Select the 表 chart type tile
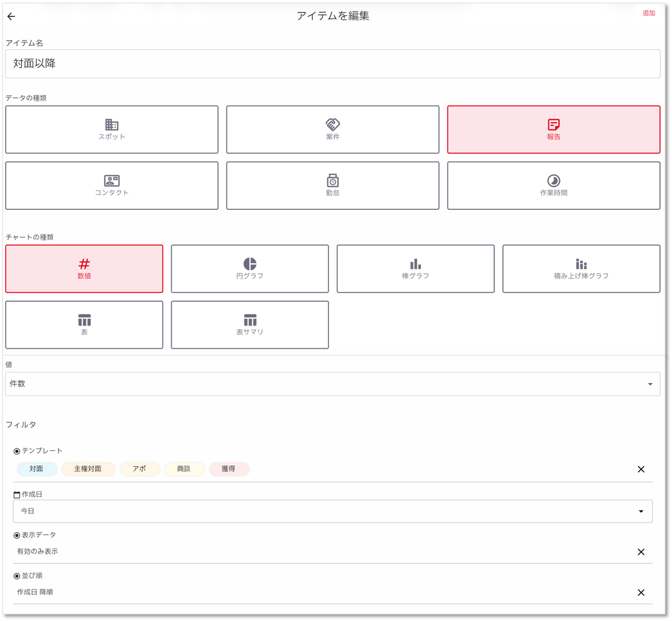 [x=84, y=325]
